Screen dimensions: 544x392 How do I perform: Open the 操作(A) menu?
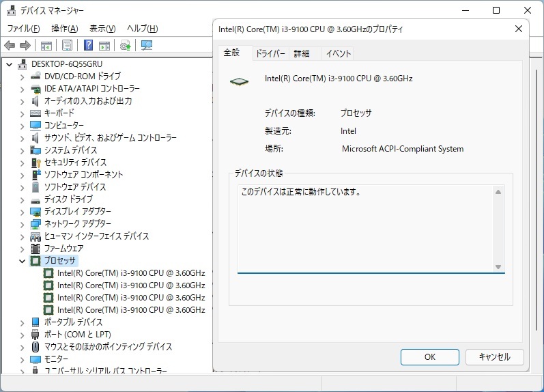pyautogui.click(x=65, y=29)
